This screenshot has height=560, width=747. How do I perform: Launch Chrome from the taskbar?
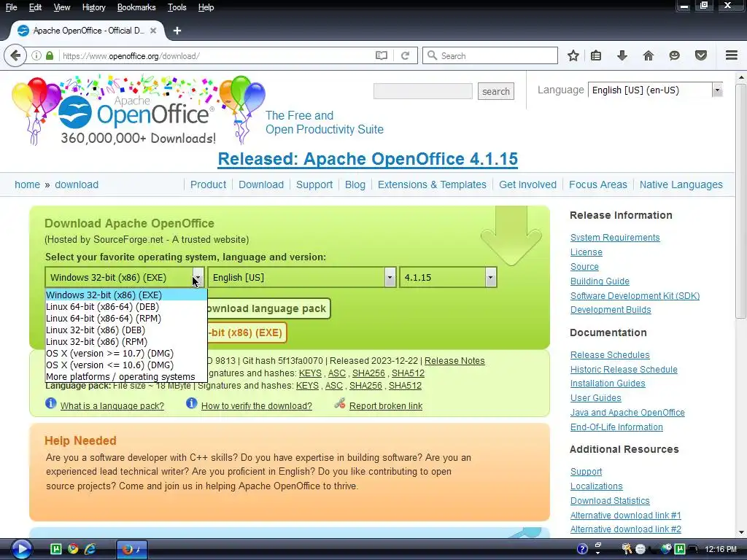point(73,549)
